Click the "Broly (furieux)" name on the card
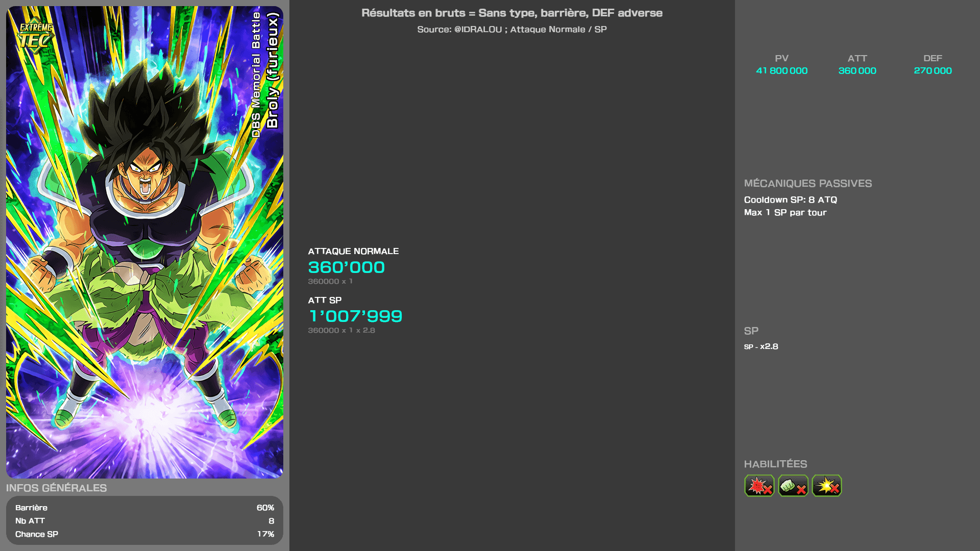The width and height of the screenshot is (980, 551). coord(273,70)
